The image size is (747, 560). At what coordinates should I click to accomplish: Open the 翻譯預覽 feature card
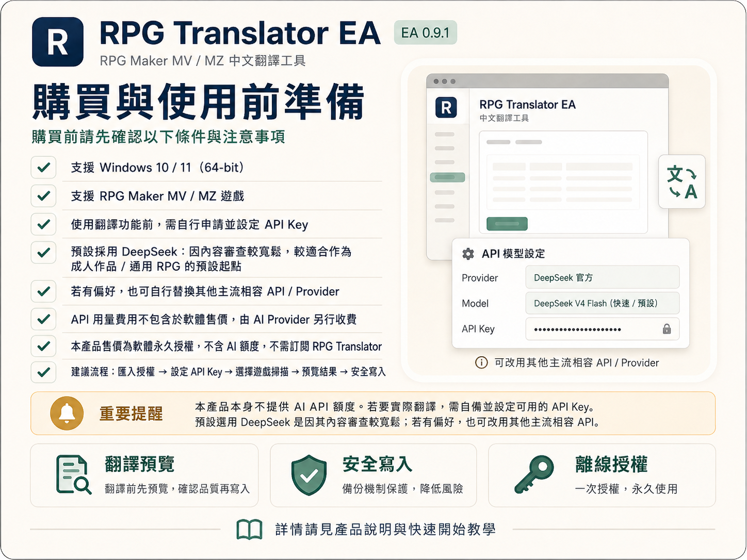pos(144,475)
